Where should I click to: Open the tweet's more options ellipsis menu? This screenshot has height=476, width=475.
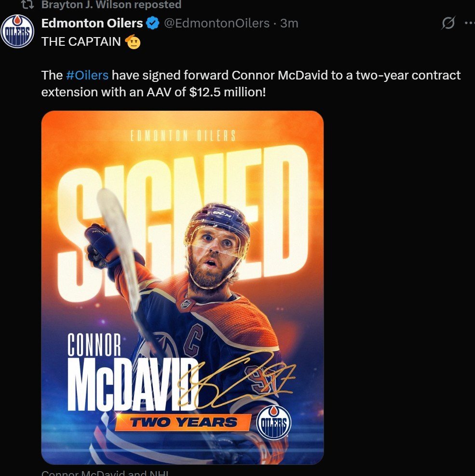[469, 23]
